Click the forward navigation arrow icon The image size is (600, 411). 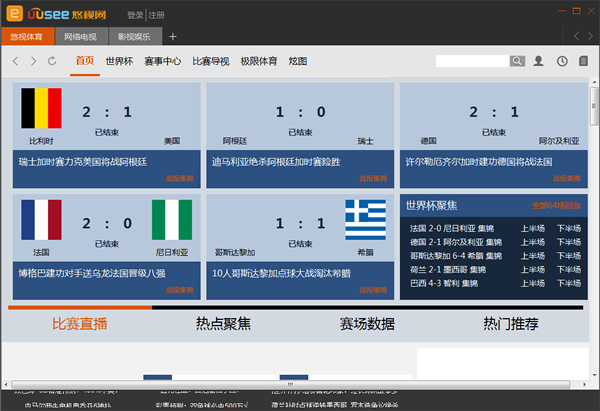[34, 61]
